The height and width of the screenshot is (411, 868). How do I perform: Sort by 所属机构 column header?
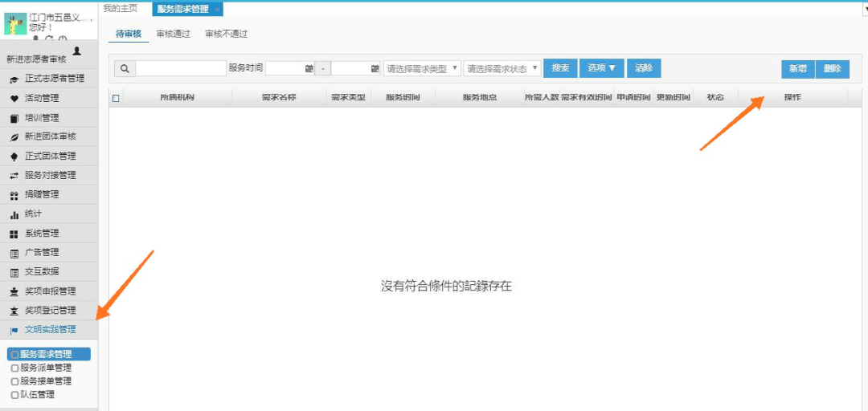(177, 97)
